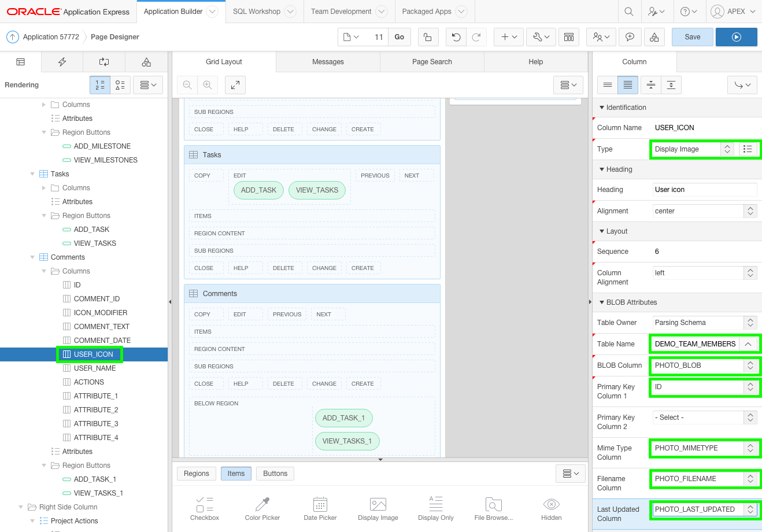Open the grid layout options menu
The width and height of the screenshot is (762, 532).
point(568,85)
